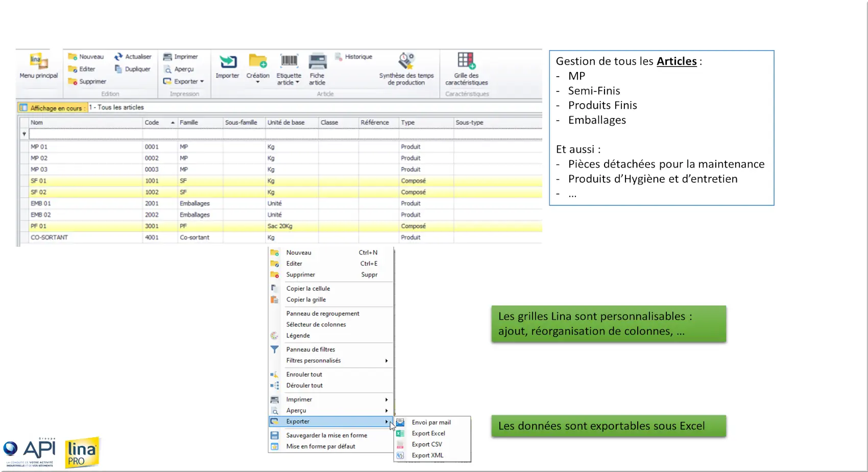Select Panneau de filtres
868x472 pixels.
pyautogui.click(x=331, y=349)
